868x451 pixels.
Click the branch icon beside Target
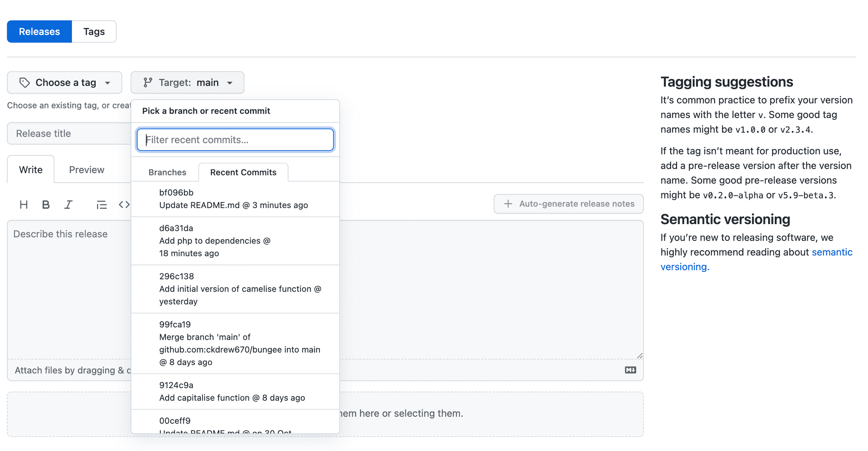point(148,82)
